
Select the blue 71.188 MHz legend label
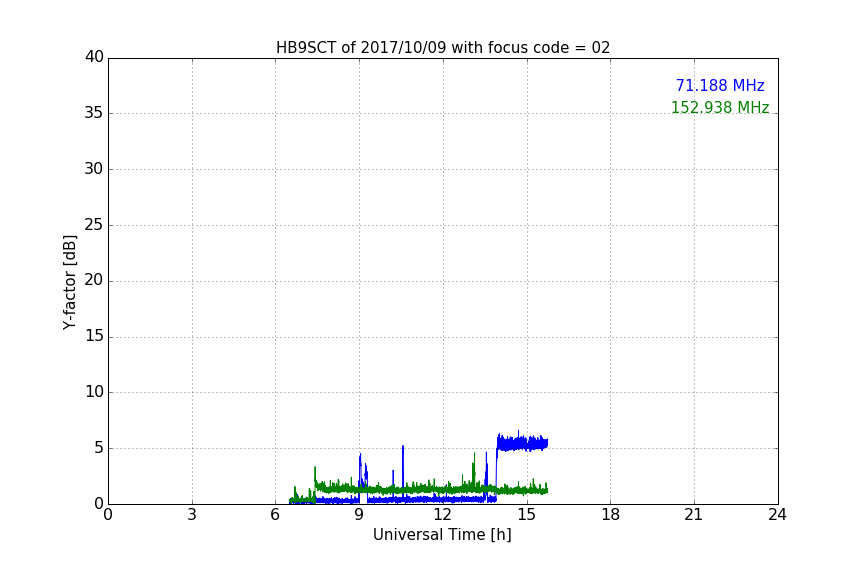click(x=720, y=86)
